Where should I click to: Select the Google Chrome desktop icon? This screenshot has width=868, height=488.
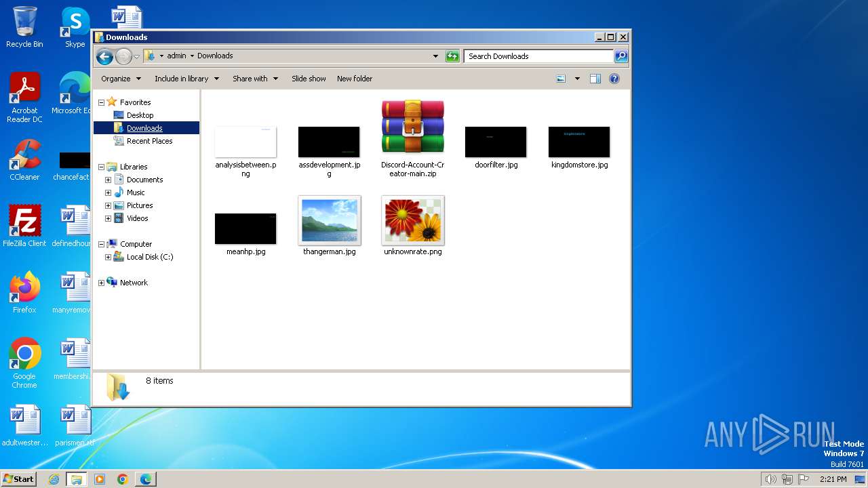[24, 363]
